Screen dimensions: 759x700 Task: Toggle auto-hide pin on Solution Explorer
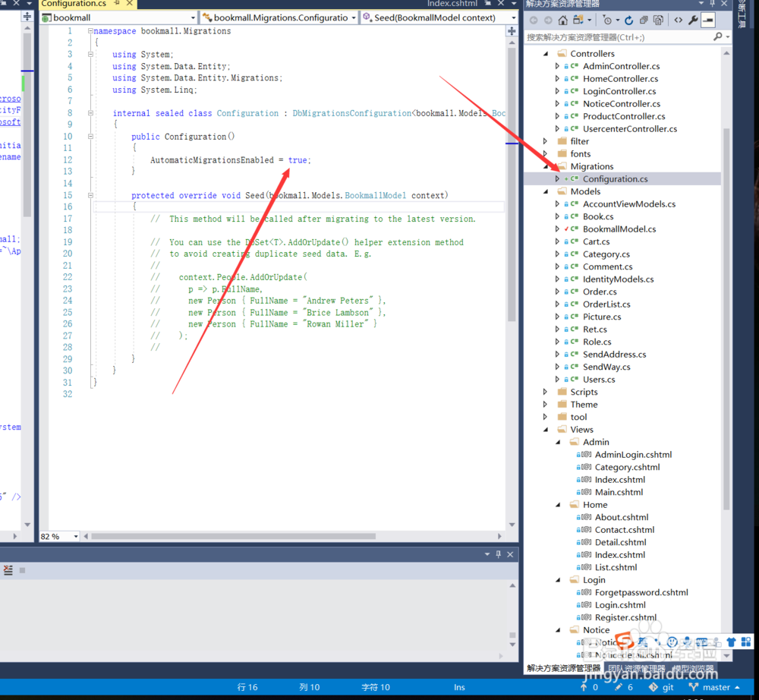tap(712, 3)
